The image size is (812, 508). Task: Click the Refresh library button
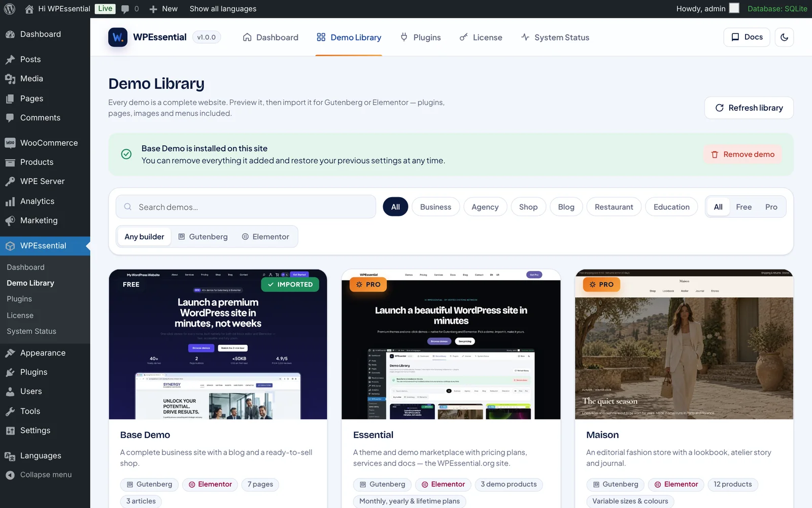click(749, 108)
